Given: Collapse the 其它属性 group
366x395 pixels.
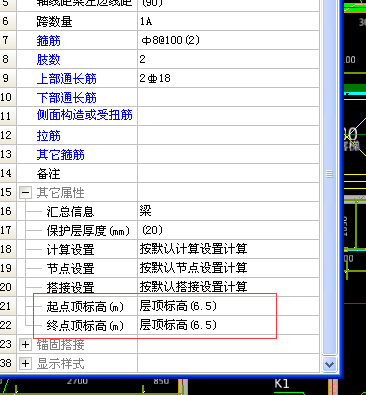Looking at the screenshot, I should (26, 192).
